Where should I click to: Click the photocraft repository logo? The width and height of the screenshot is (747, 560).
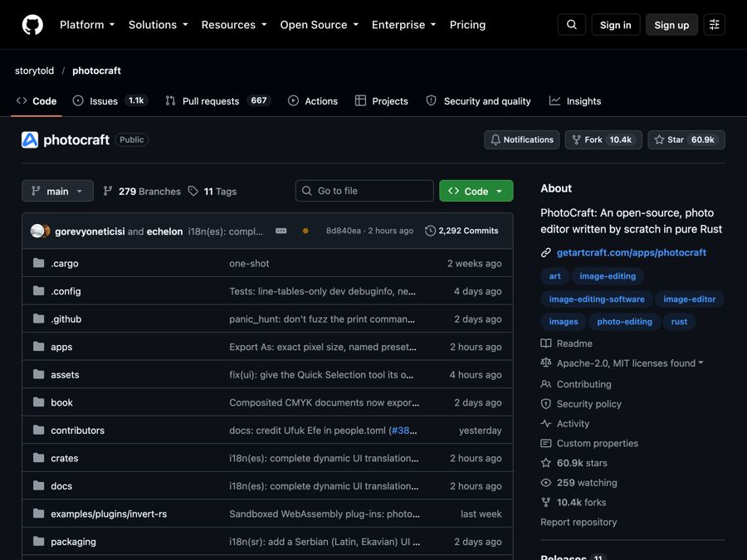(30, 140)
